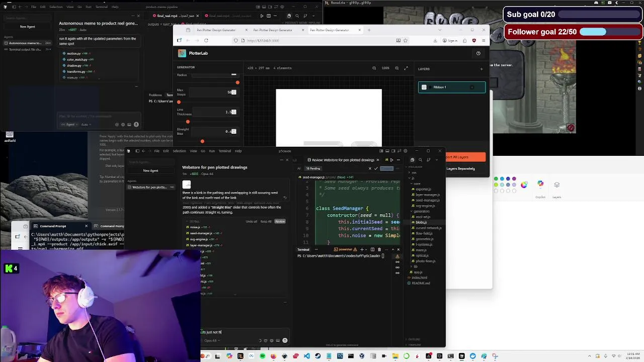Click Undo all button
This screenshot has width=644, height=362.
pos(252,221)
